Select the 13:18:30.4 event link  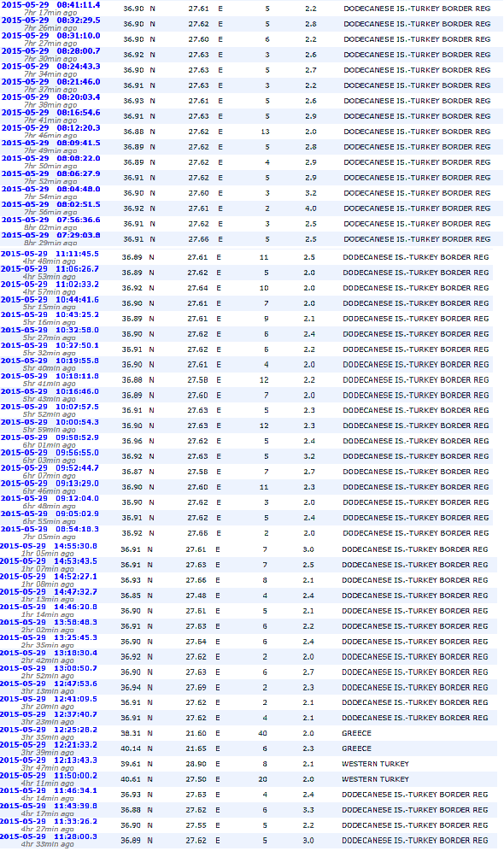(49, 654)
